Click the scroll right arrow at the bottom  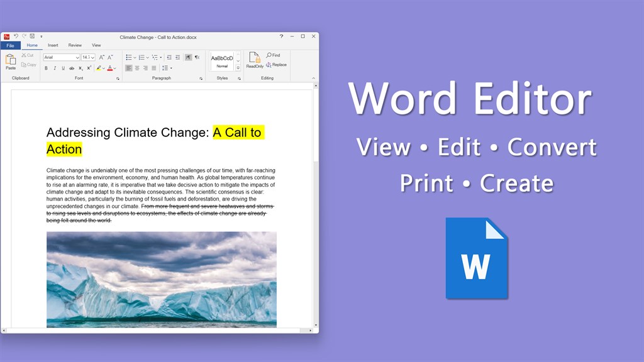[x=310, y=331]
